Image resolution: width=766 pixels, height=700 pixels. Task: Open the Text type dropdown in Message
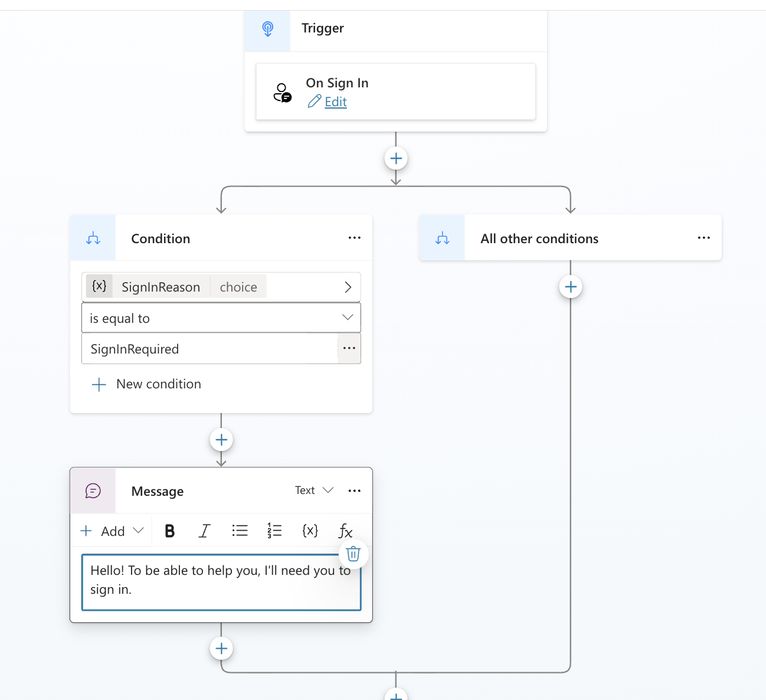click(x=315, y=490)
